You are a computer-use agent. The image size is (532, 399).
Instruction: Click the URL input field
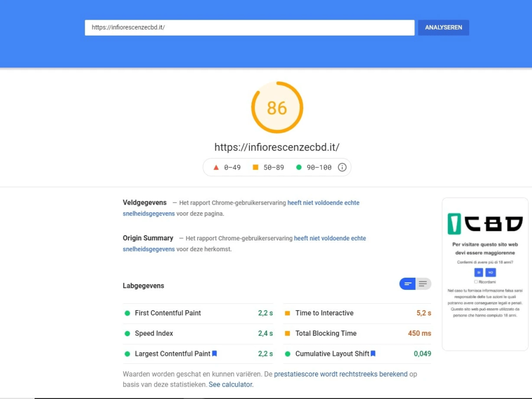250,28
